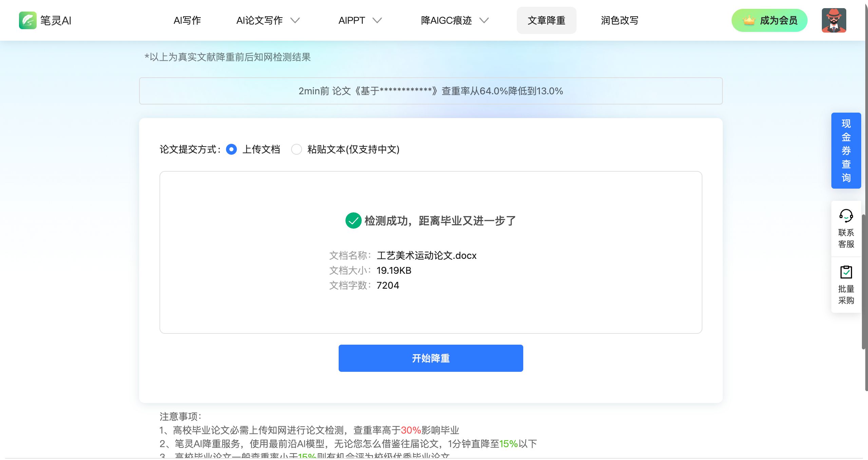The image size is (868, 460).
Task: Open the 现金券查询 side panel
Action: (846, 150)
